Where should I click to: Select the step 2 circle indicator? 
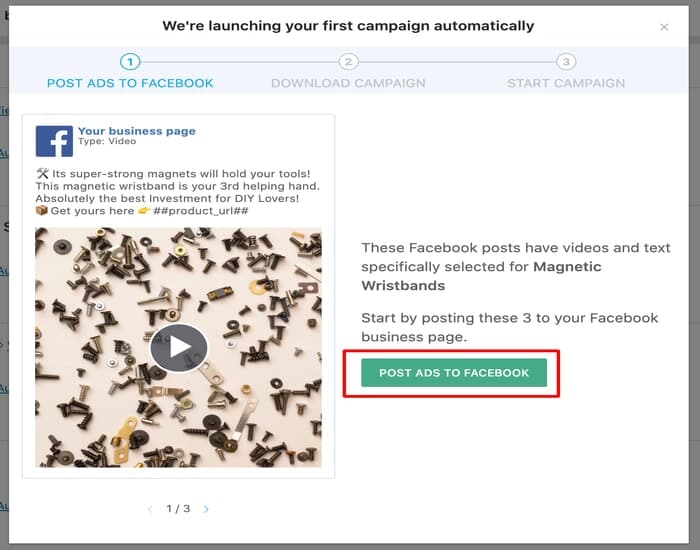348,62
